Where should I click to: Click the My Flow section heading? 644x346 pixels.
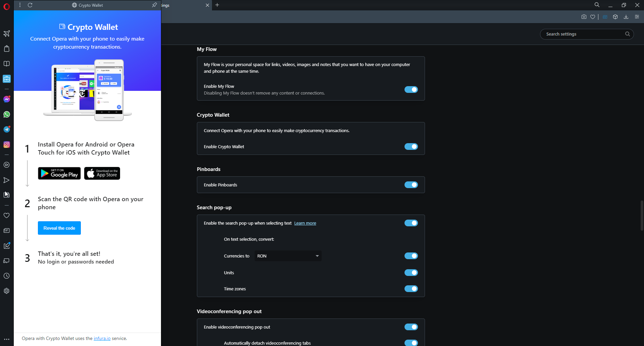click(x=207, y=49)
